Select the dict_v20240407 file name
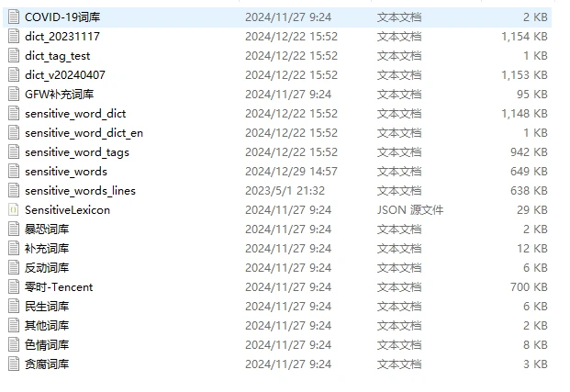The height and width of the screenshot is (392, 570). click(x=65, y=75)
